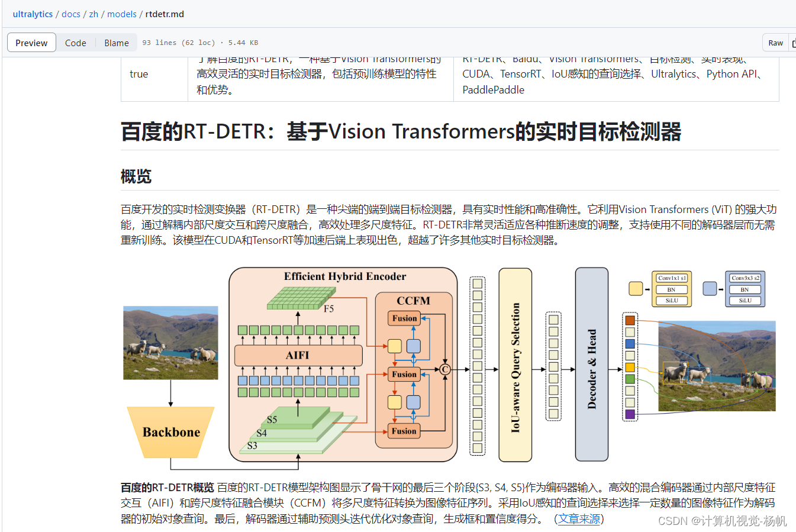Click the Decoder & Head block
This screenshot has width=796, height=532.
tap(592, 365)
